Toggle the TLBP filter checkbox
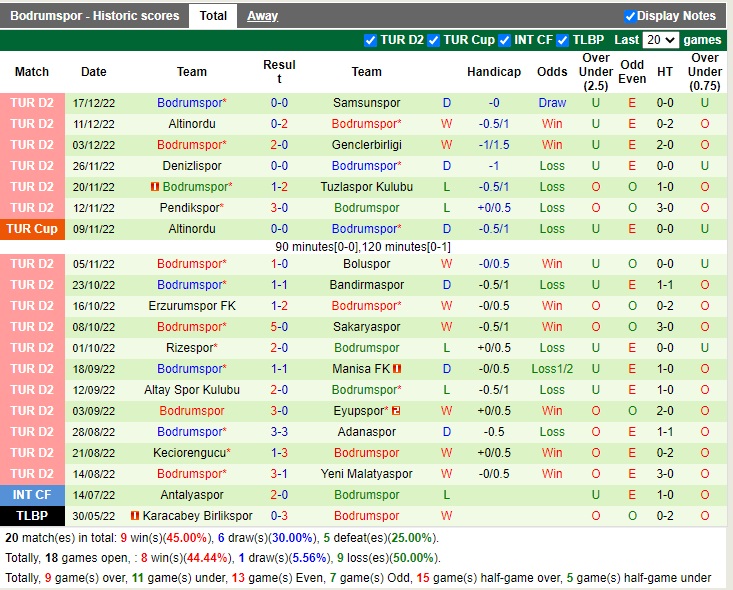The width and height of the screenshot is (733, 590). tap(562, 40)
